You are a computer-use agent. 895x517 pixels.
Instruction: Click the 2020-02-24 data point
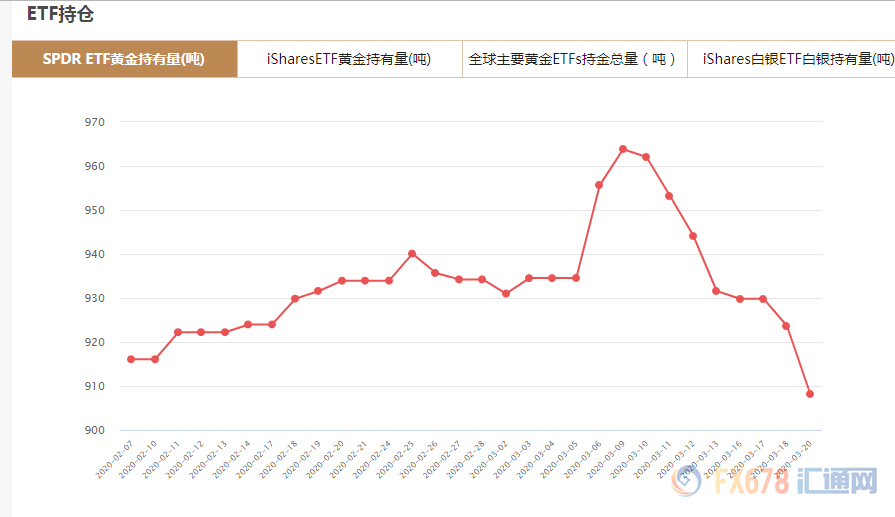389,281
